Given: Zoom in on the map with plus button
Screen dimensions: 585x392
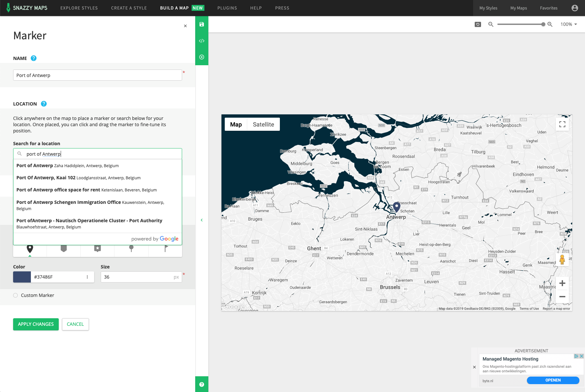Looking at the screenshot, I should tap(562, 283).
